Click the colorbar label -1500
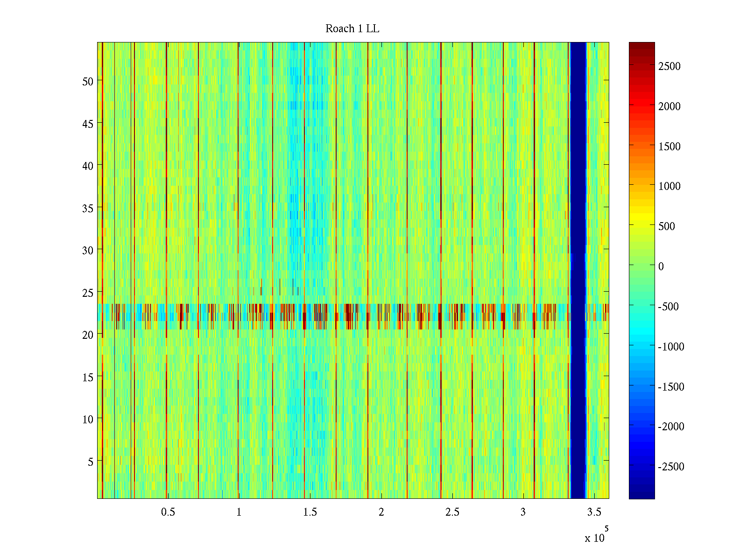The image size is (747, 560). coord(671,387)
